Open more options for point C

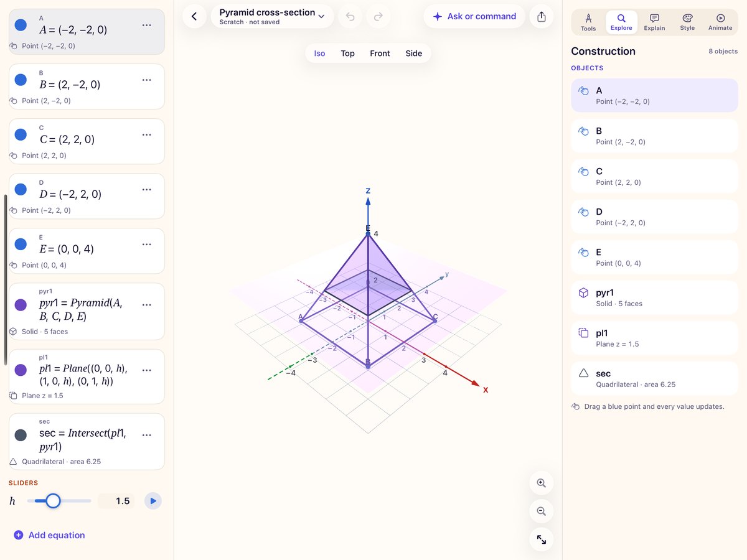(x=147, y=134)
